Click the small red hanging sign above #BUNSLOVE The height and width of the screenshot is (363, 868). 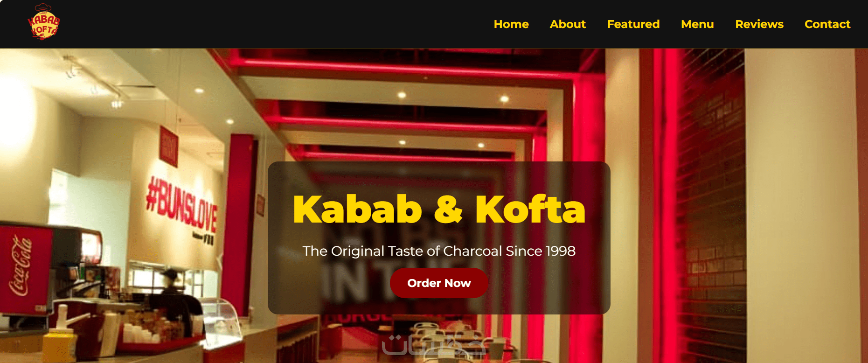point(168,146)
